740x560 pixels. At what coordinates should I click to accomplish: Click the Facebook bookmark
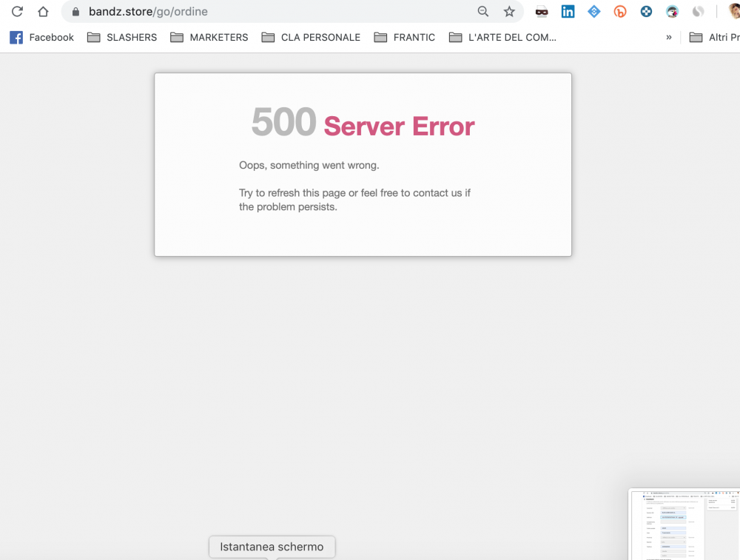coord(41,37)
